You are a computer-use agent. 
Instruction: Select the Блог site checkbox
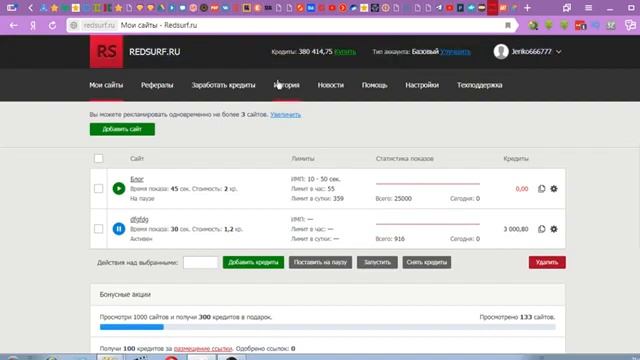(99, 189)
